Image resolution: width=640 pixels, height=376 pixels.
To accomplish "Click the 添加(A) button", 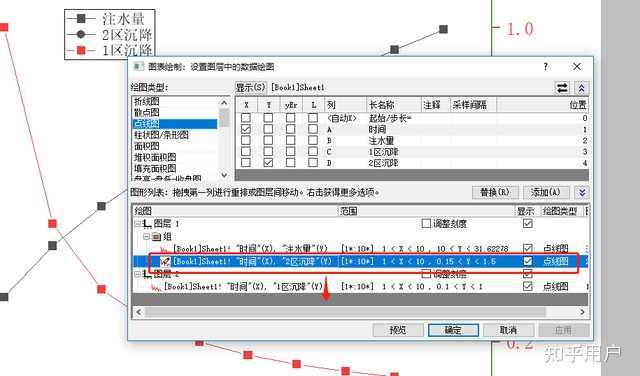I will [546, 192].
